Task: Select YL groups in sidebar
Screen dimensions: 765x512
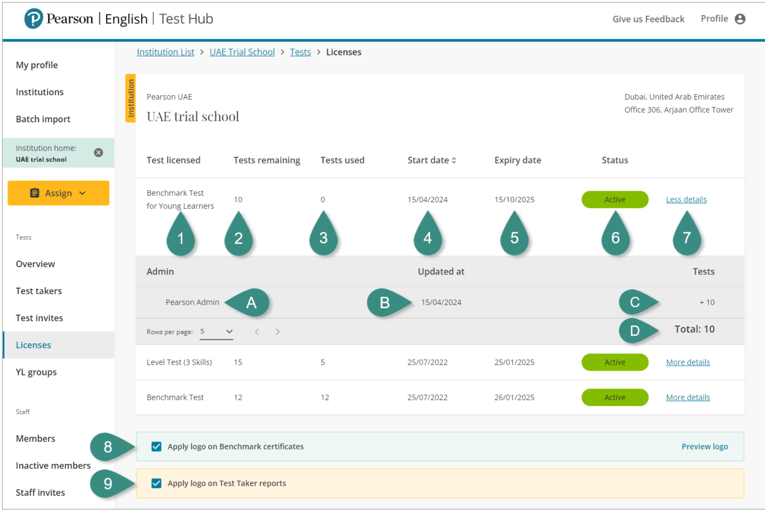Action: pos(36,372)
